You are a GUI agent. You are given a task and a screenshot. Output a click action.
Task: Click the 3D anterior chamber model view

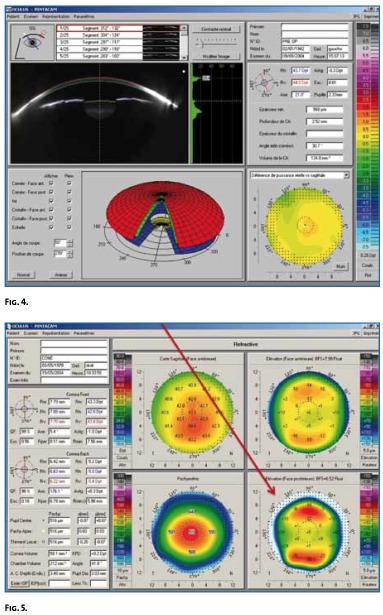click(x=162, y=224)
